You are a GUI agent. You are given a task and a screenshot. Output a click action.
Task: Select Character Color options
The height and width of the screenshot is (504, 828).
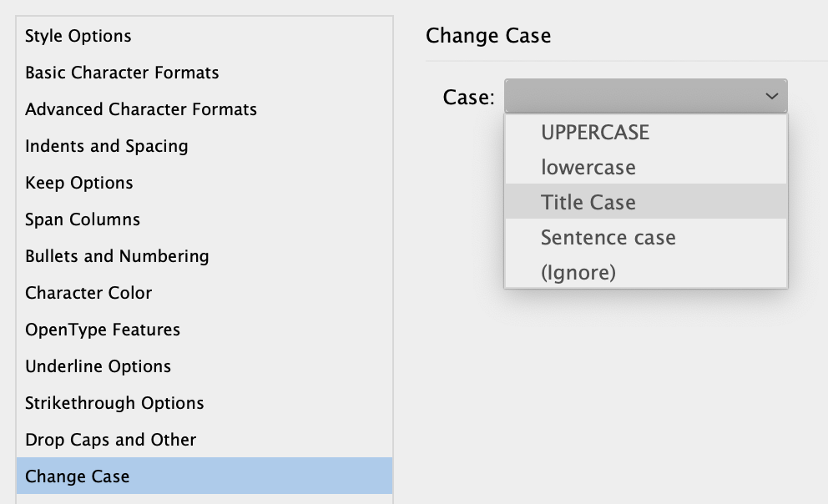pyautogui.click(x=89, y=293)
